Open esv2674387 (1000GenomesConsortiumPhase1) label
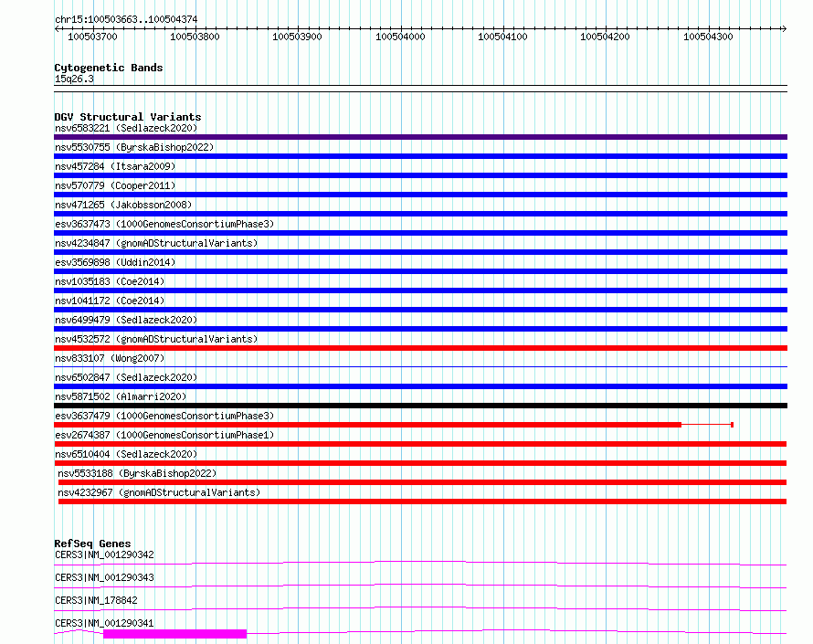813x644 pixels. (x=164, y=435)
